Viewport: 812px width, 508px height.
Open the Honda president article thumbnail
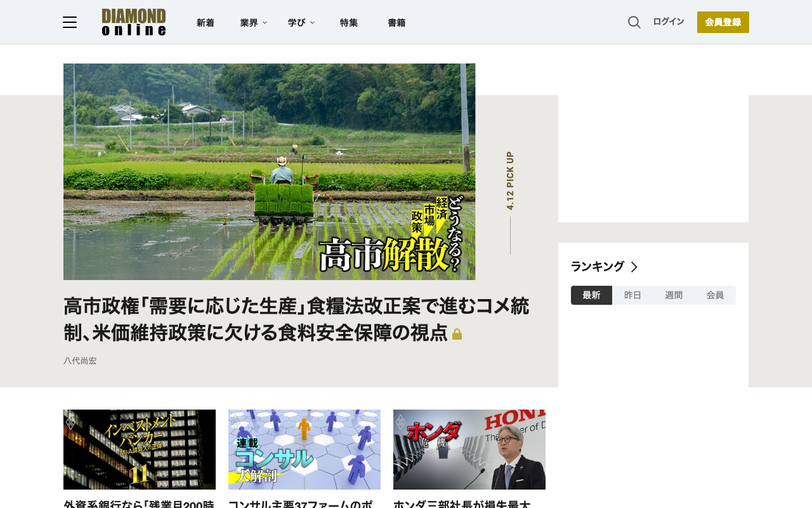click(469, 450)
